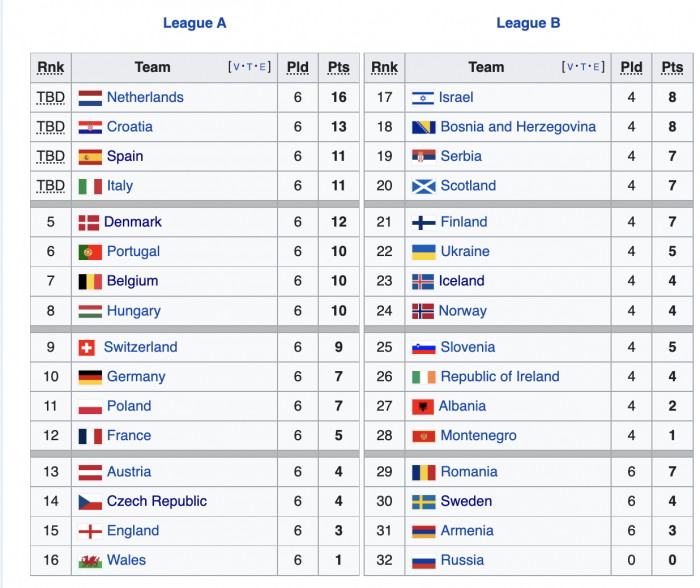Click the V view link in League A header
Screen dimensions: 700x588
click(236, 67)
